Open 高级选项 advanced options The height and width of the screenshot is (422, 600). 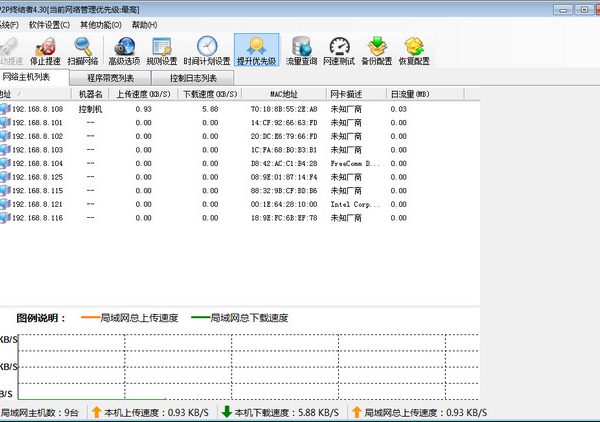(126, 51)
